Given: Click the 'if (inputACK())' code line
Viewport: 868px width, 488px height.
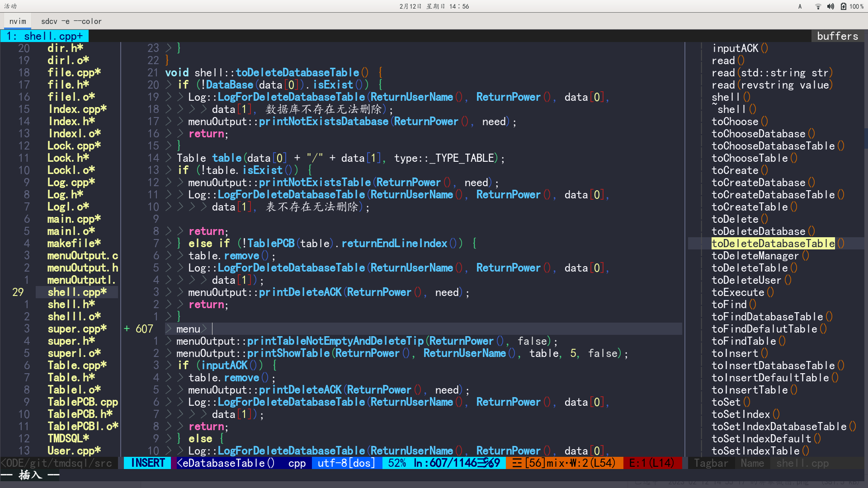Looking at the screenshot, I should (x=227, y=366).
